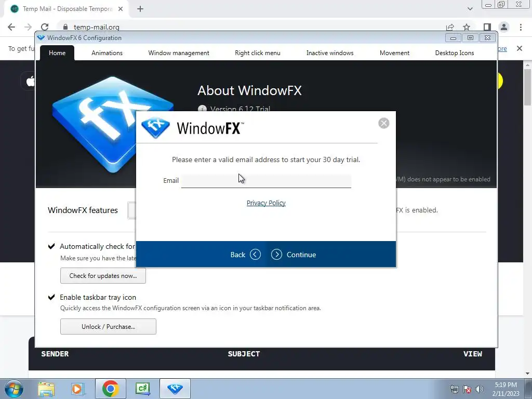The height and width of the screenshot is (399, 532).
Task: Open Windows Explorer from taskbar
Action: click(46, 389)
